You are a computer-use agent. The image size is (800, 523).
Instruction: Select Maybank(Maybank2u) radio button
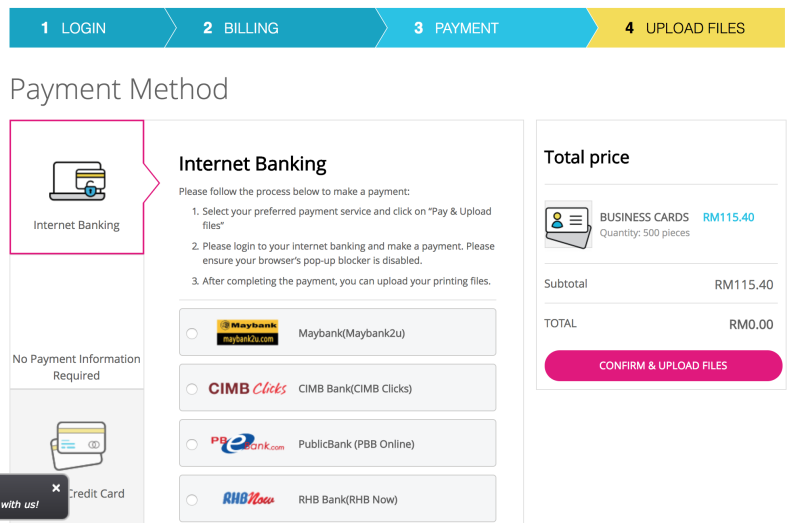(192, 333)
